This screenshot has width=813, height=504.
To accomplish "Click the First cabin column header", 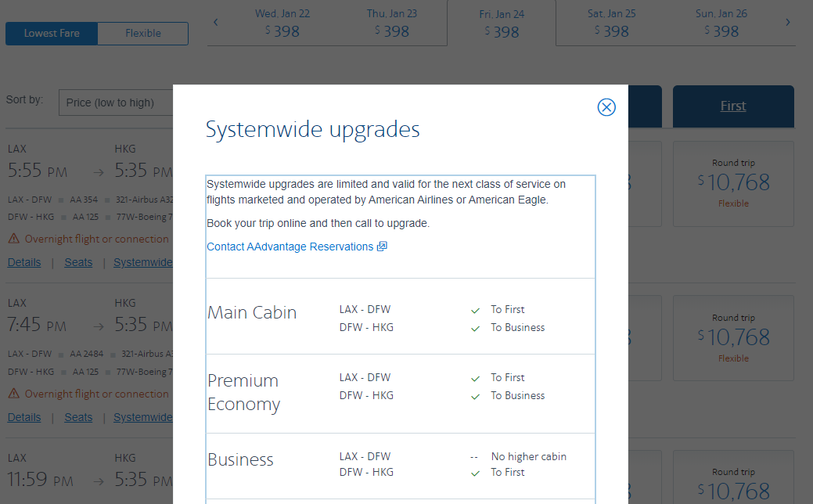I will point(733,106).
